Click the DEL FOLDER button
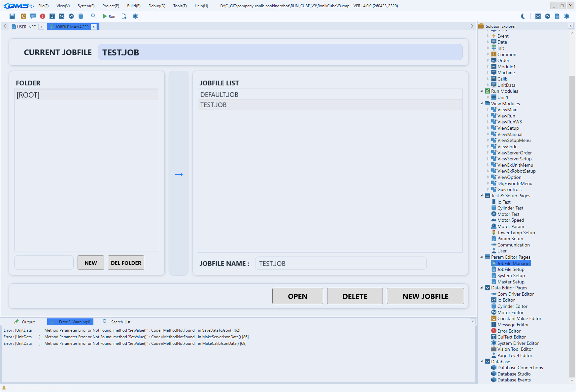 coord(126,263)
